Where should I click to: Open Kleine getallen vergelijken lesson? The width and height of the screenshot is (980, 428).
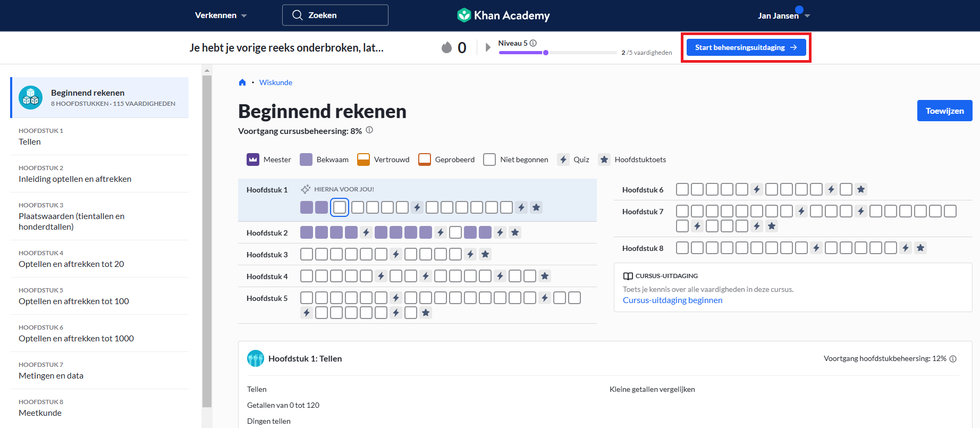652,389
